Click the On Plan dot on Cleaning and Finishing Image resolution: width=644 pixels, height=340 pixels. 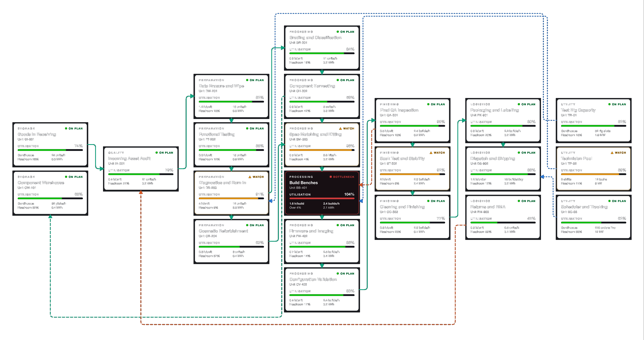(428, 201)
